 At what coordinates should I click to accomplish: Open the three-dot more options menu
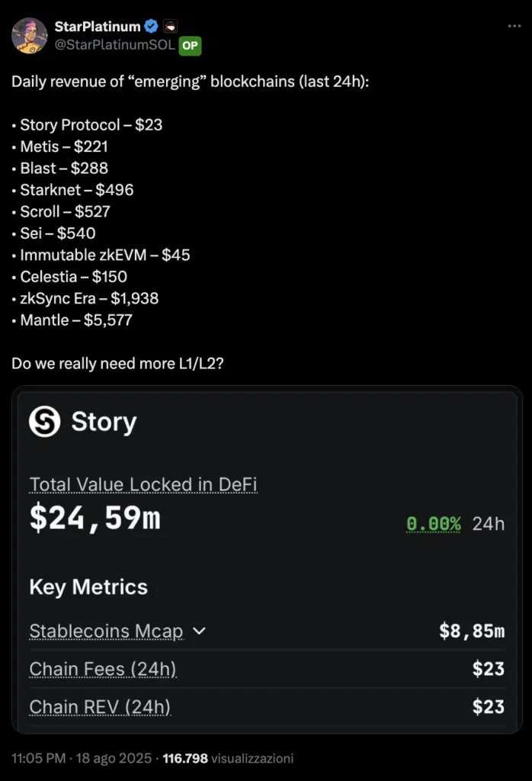pos(514,27)
